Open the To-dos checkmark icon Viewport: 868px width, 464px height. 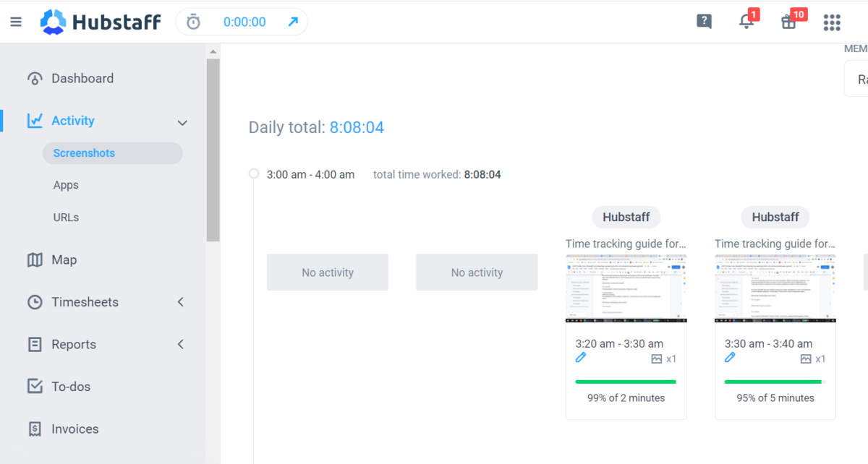[34, 386]
